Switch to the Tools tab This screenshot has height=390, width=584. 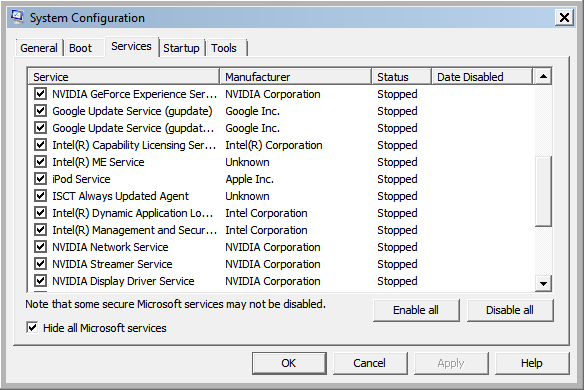(x=224, y=48)
